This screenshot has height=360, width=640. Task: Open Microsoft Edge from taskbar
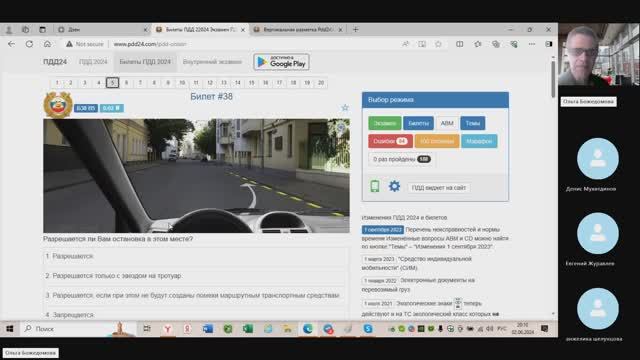tap(308, 329)
